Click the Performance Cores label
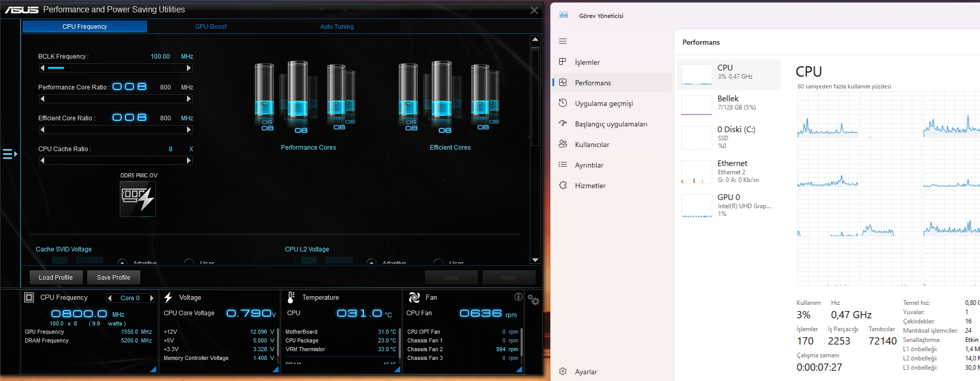The width and height of the screenshot is (980, 381). click(308, 148)
